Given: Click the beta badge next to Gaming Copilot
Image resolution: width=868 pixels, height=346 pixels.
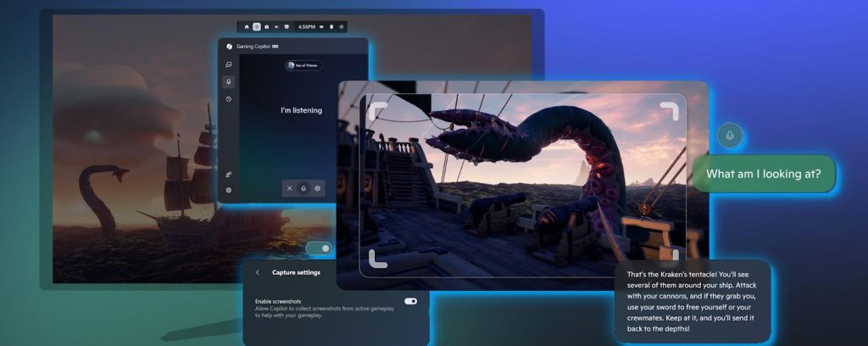Looking at the screenshot, I should coord(275,47).
